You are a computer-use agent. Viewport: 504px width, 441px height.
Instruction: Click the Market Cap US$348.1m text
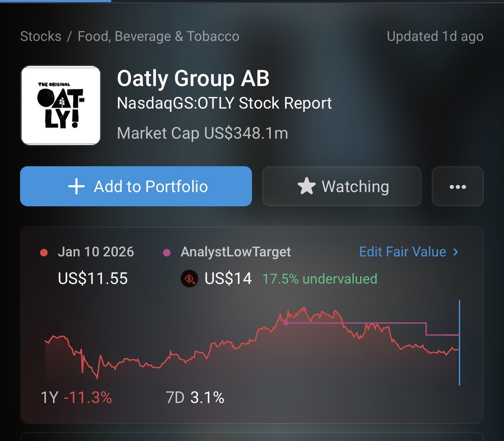[x=202, y=133]
